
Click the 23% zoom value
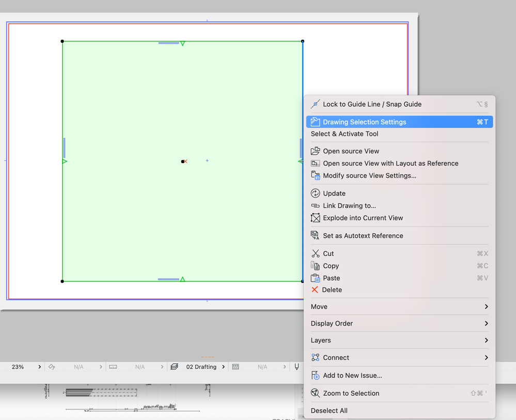click(x=18, y=367)
